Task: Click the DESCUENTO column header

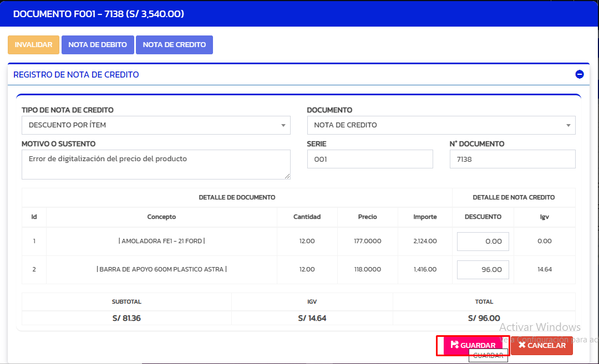Action: (483, 217)
